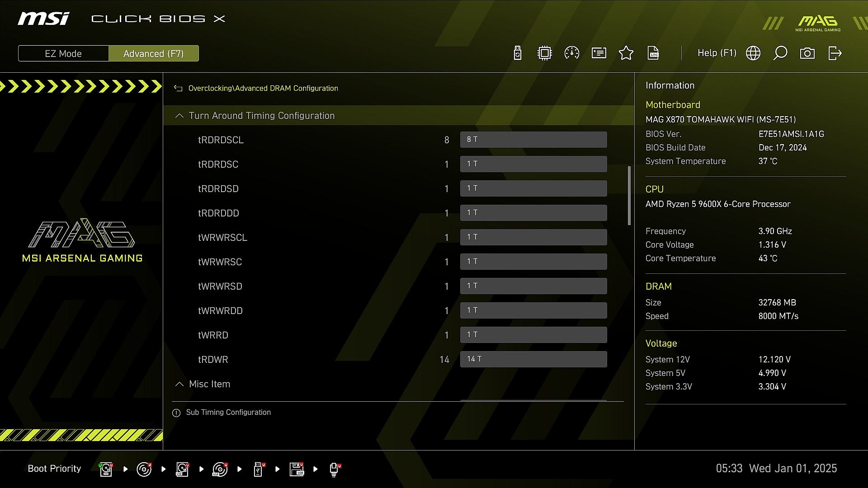The image size is (868, 488).
Task: Click the magnifier search icon
Action: (780, 53)
